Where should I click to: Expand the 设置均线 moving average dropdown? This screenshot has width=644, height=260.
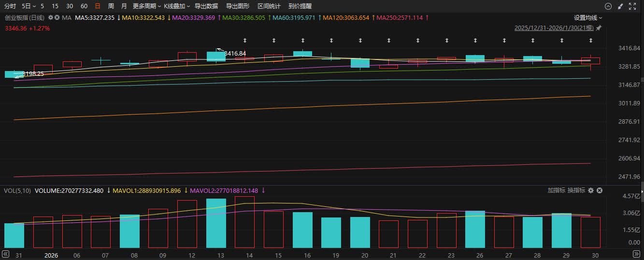point(588,17)
